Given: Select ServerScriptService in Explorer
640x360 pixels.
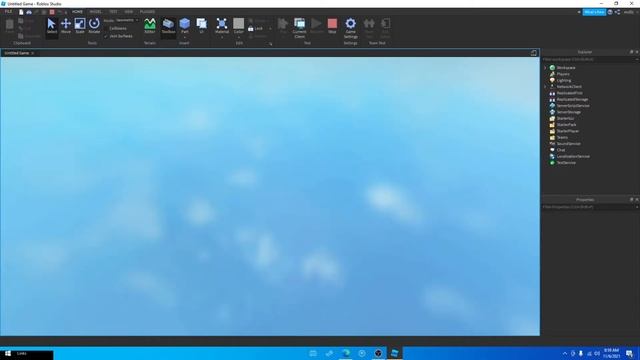Looking at the screenshot, I should coord(573,106).
